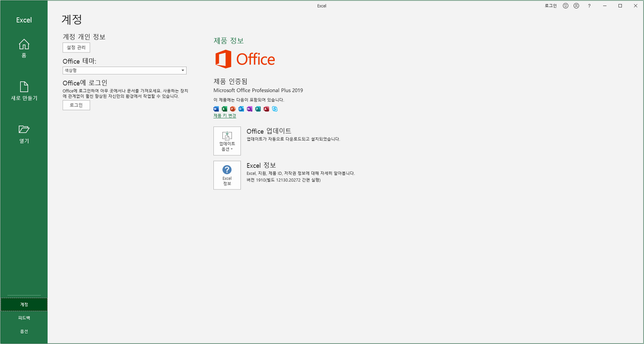
Task: Click the OneNote product icon
Action: [x=250, y=109]
